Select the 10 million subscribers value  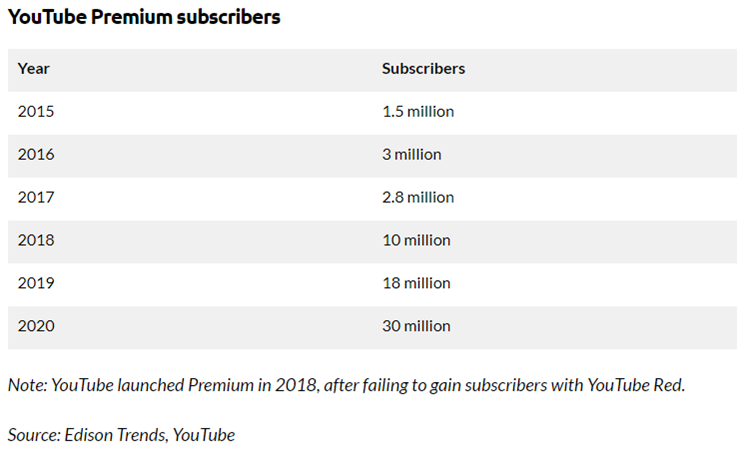(x=416, y=240)
